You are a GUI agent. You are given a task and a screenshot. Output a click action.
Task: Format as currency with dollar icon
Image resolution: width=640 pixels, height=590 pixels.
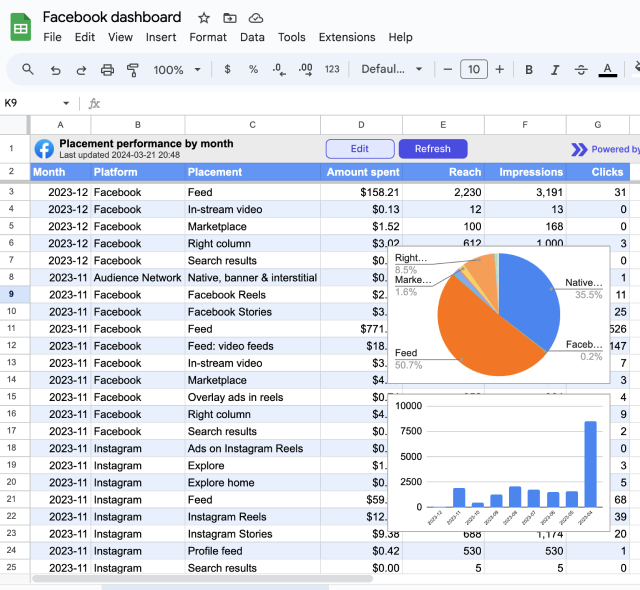227,69
